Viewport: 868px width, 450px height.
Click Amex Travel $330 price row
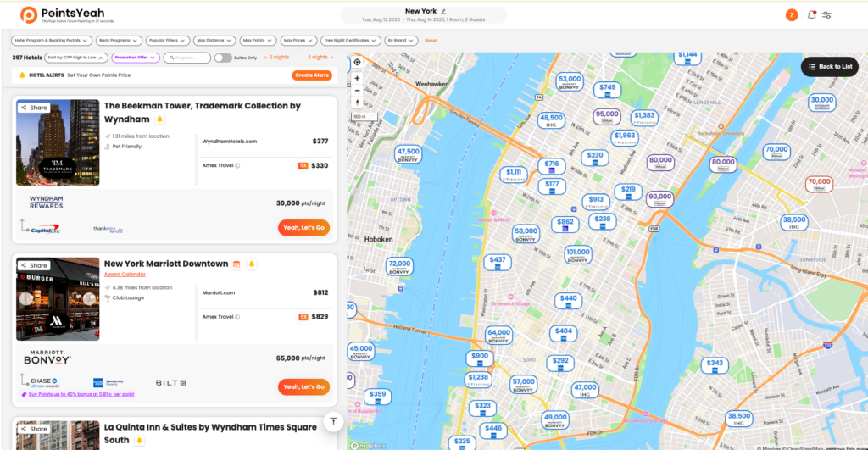coord(265,165)
